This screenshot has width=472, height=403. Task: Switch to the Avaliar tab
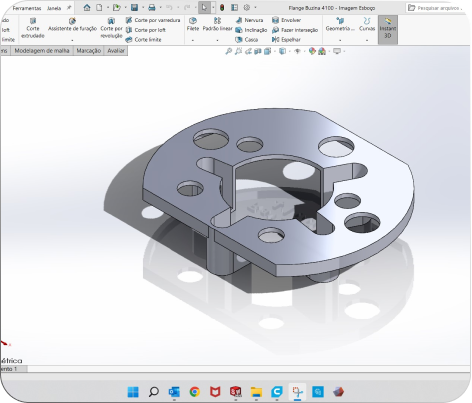[x=116, y=51]
